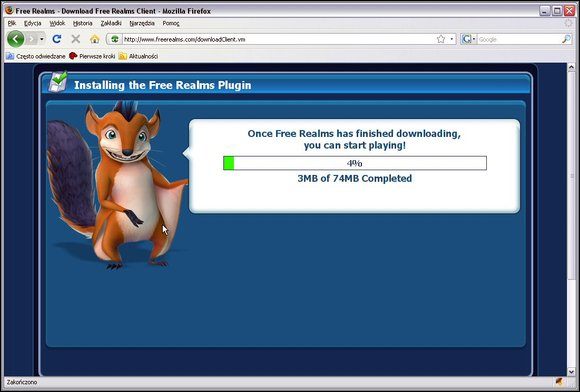The image size is (580, 392).
Task: Click the Forward navigation arrow
Action: tap(32, 39)
